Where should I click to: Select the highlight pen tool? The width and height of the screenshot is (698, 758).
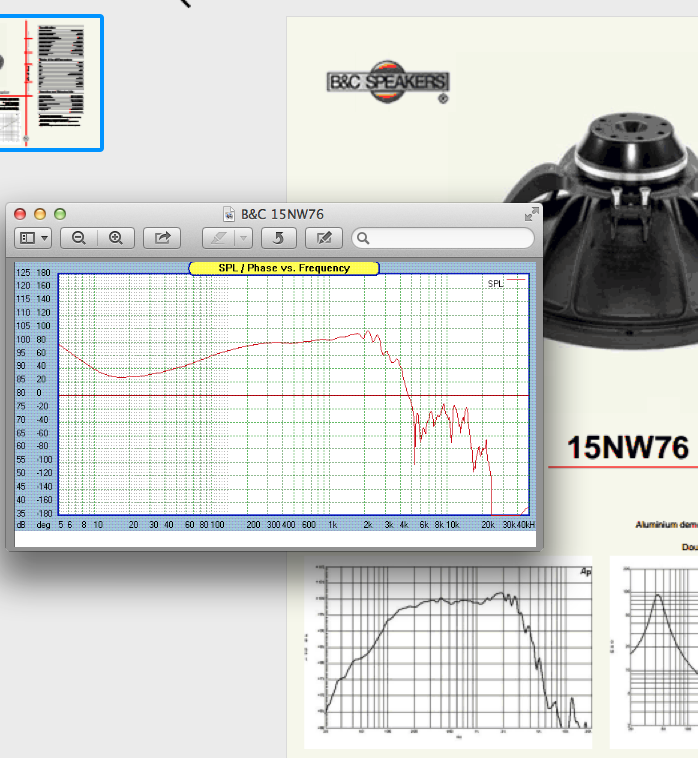[x=218, y=238]
